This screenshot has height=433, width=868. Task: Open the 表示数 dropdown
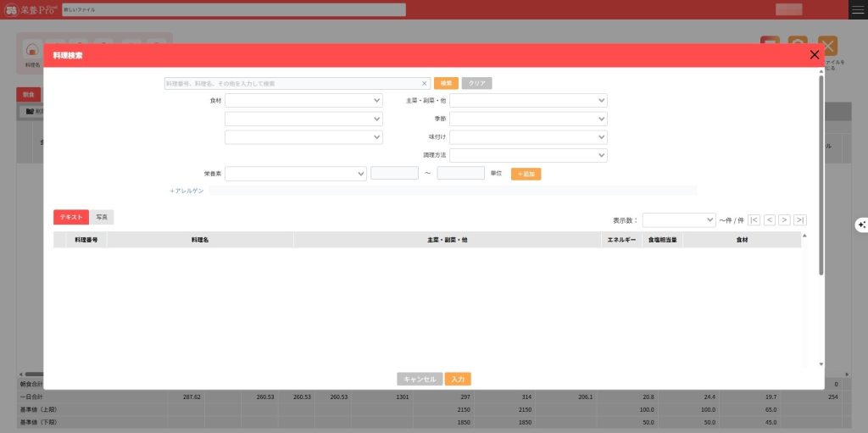pyautogui.click(x=679, y=219)
